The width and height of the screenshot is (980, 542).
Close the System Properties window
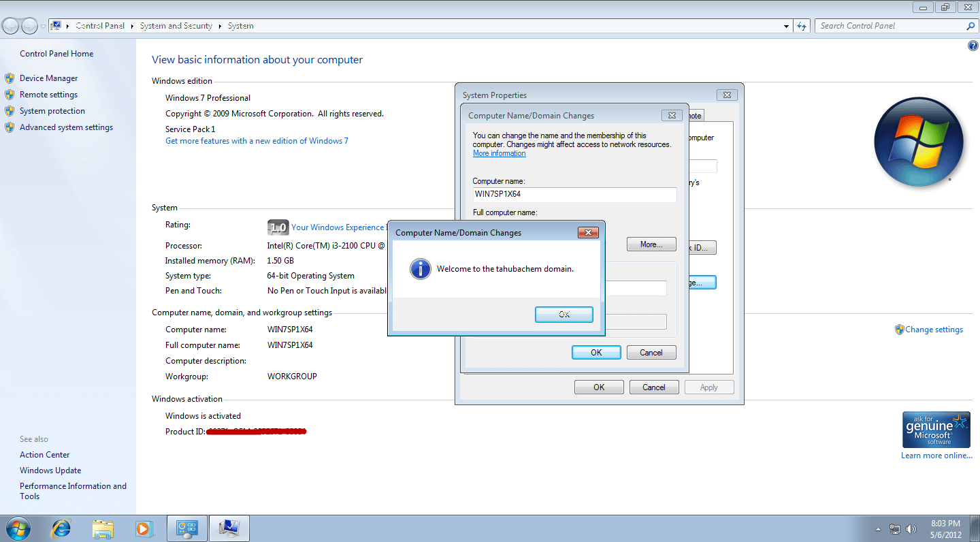(727, 95)
